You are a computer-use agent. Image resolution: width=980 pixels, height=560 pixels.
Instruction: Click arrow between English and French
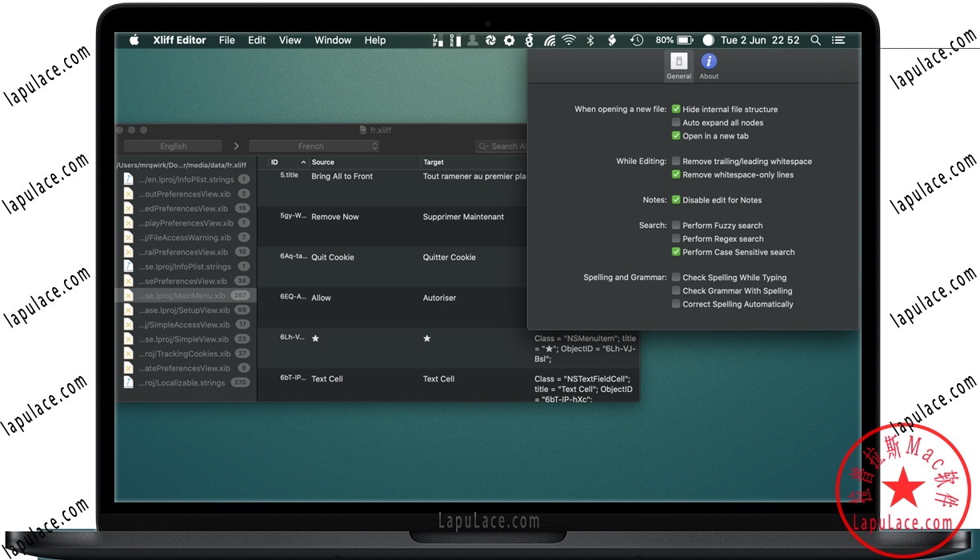(236, 146)
